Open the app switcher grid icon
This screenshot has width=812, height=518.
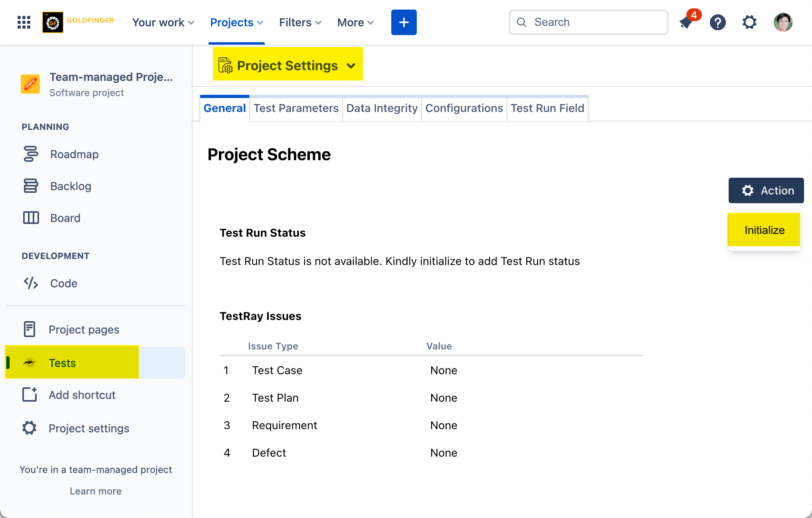click(x=24, y=22)
